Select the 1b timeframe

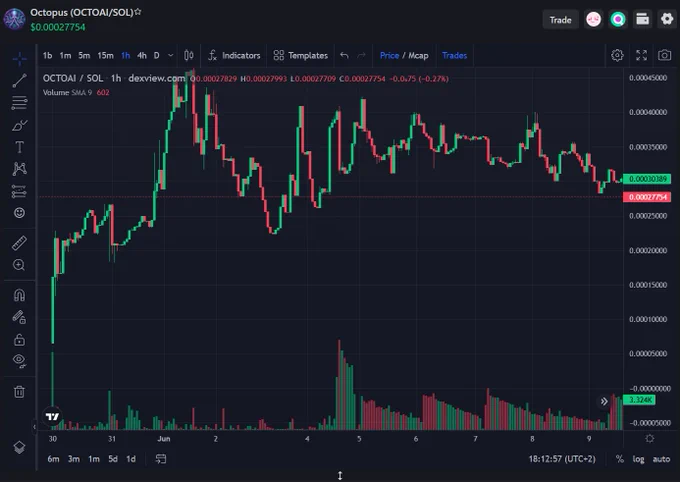(47, 56)
